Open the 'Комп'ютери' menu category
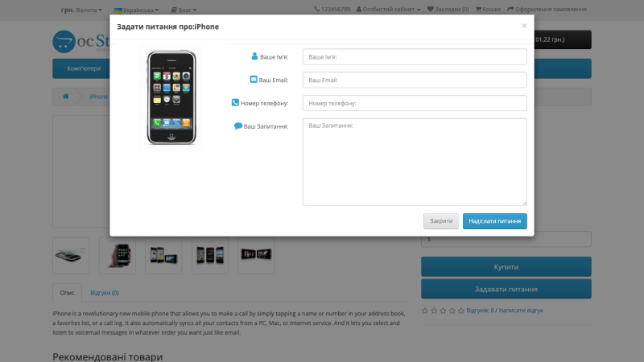Image resolution: width=644 pixels, height=362 pixels. [x=84, y=68]
